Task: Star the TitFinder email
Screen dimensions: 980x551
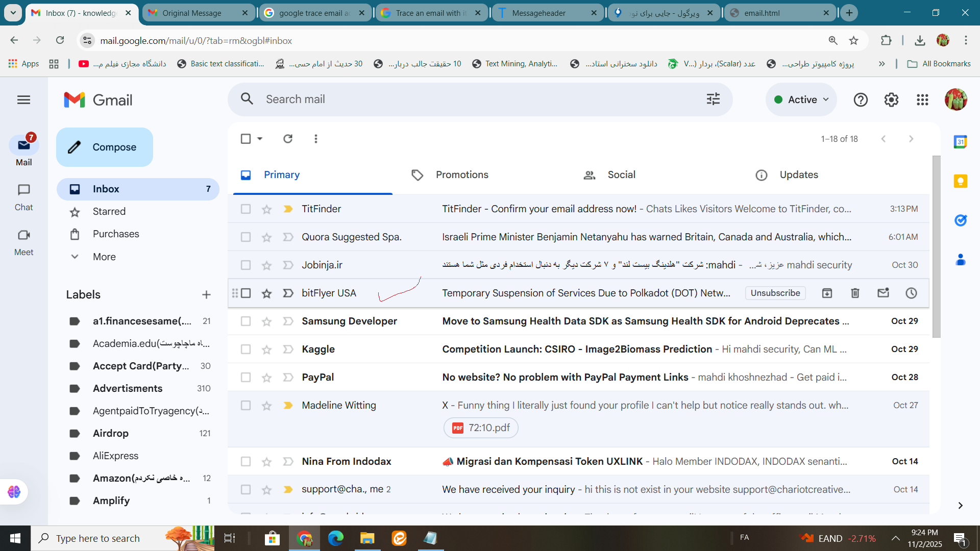Action: click(266, 209)
